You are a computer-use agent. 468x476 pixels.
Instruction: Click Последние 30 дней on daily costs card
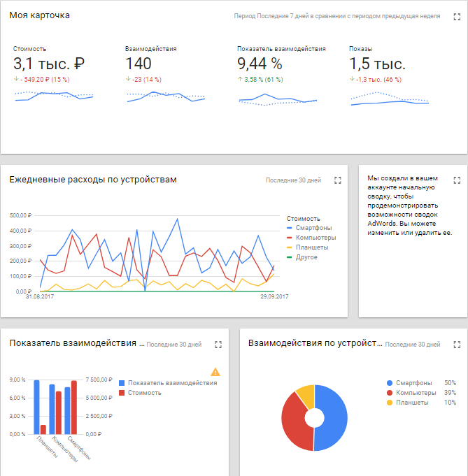click(293, 180)
